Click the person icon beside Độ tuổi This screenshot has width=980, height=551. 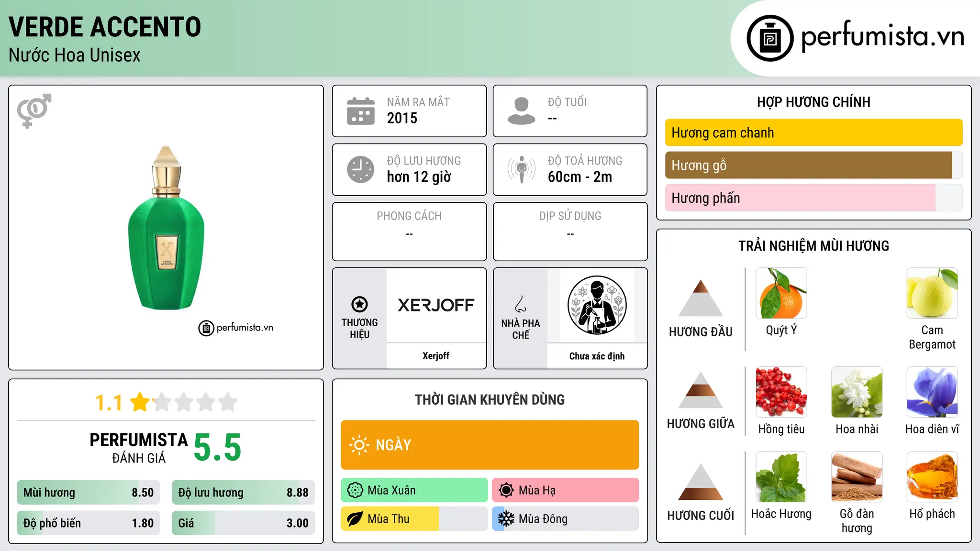pos(521,111)
